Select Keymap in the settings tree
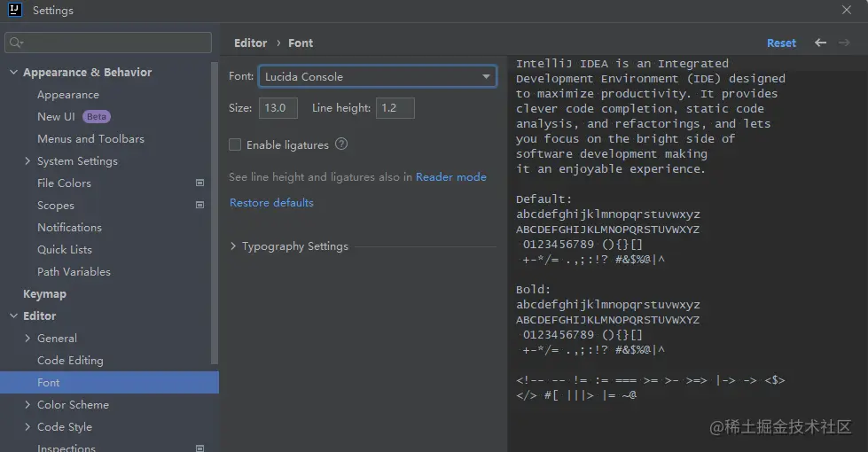The image size is (868, 452). [x=44, y=294]
